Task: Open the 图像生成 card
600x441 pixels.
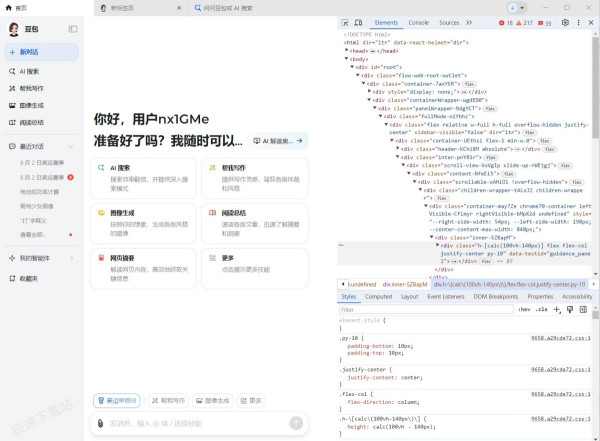Action: [143, 223]
